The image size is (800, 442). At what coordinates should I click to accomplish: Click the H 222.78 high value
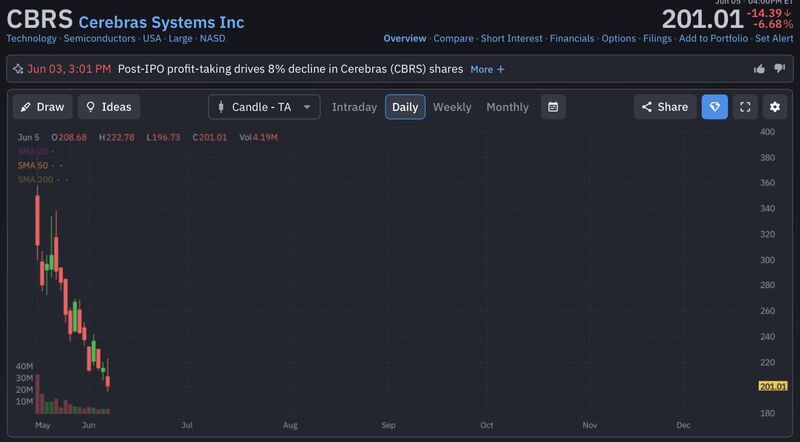pyautogui.click(x=117, y=137)
